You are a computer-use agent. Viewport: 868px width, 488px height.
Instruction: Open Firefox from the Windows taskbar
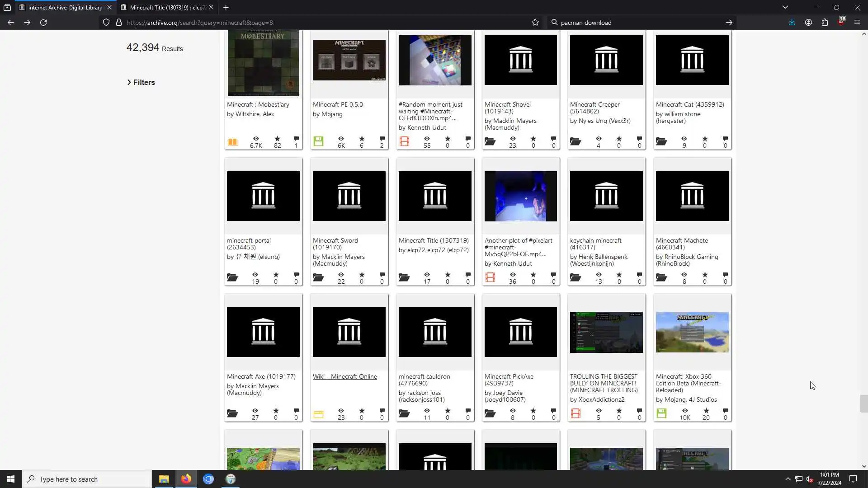186,479
